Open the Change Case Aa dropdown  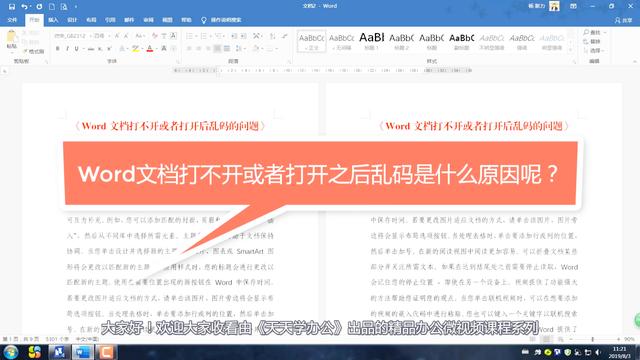pos(140,36)
